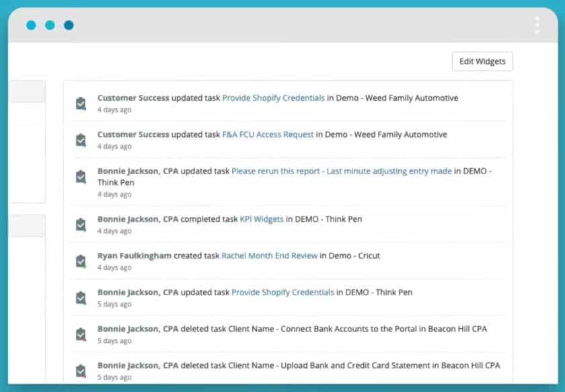
Task: Open the KPI Widgets task link
Action: pos(262,219)
